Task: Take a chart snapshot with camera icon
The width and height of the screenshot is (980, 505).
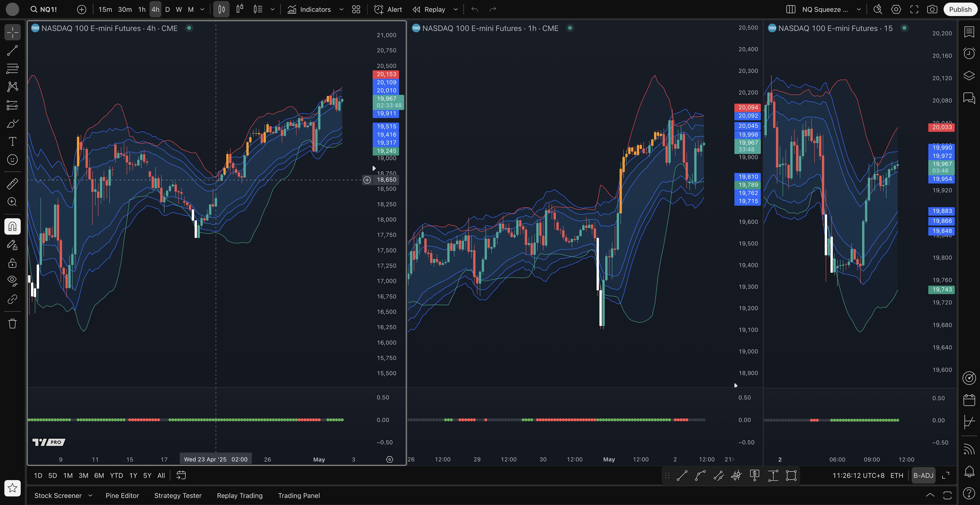Action: tap(932, 9)
